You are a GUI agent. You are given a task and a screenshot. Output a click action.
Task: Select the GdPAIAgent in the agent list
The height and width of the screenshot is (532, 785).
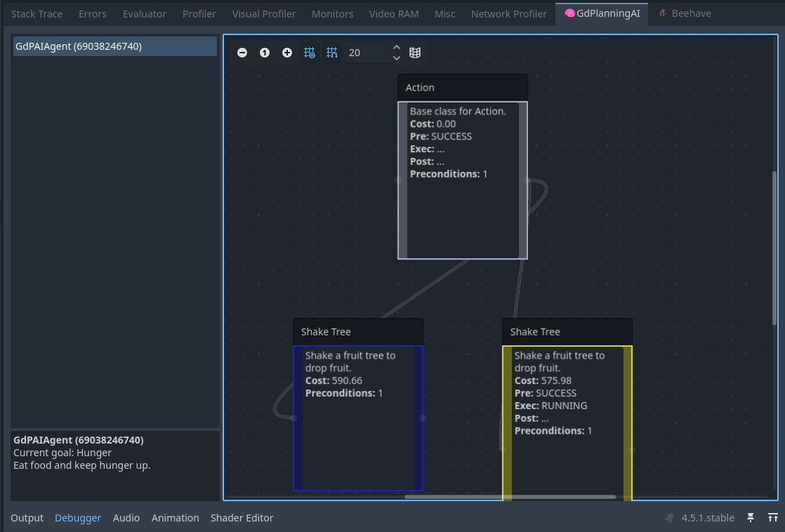pos(114,46)
